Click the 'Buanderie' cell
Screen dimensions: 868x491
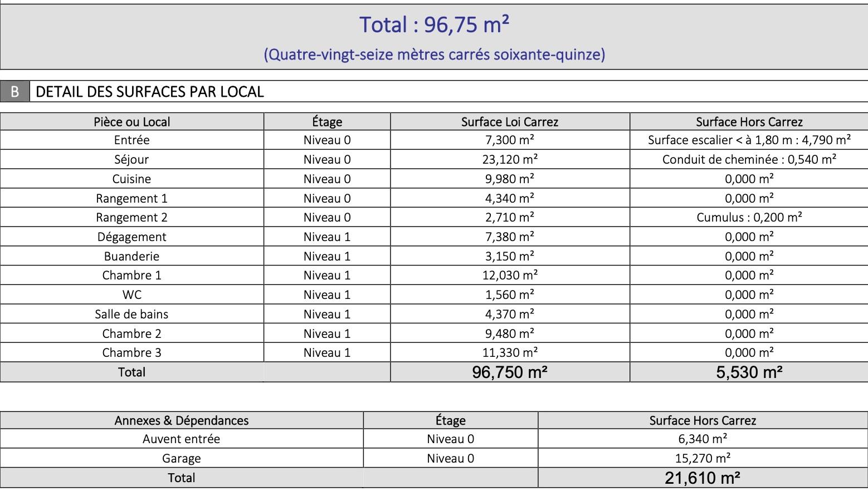[x=132, y=257]
